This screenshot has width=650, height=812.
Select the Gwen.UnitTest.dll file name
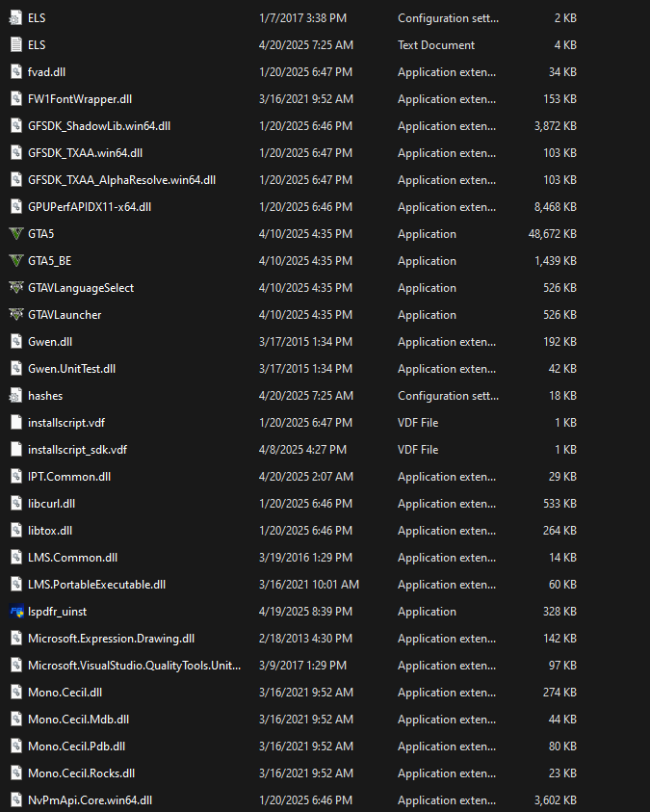pyautogui.click(x=72, y=369)
